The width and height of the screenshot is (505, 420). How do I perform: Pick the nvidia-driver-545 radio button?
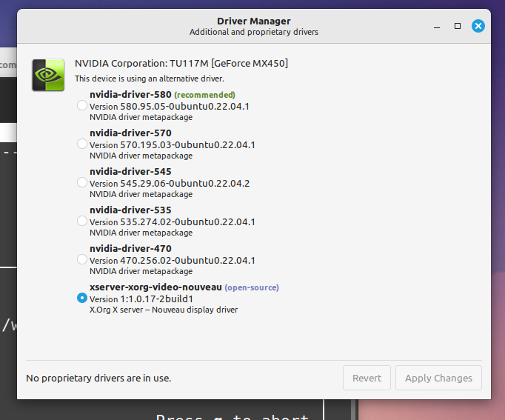pos(82,183)
